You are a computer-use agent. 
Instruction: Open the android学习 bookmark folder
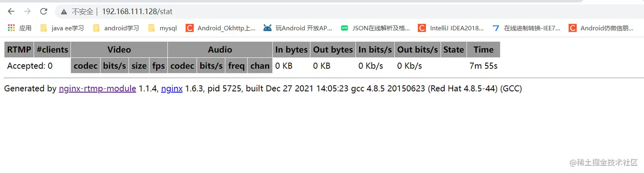click(116, 28)
